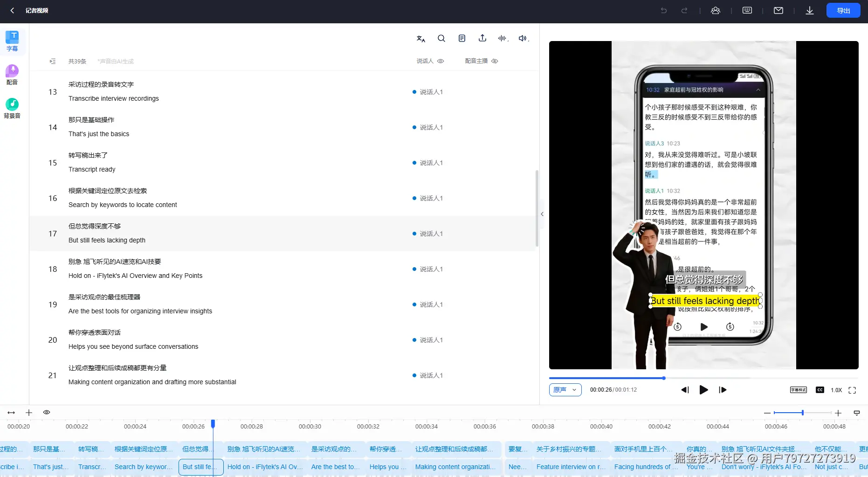868x477 pixels.
Task: Select subtitle line 采访过程的录音转文字
Action: [101, 84]
